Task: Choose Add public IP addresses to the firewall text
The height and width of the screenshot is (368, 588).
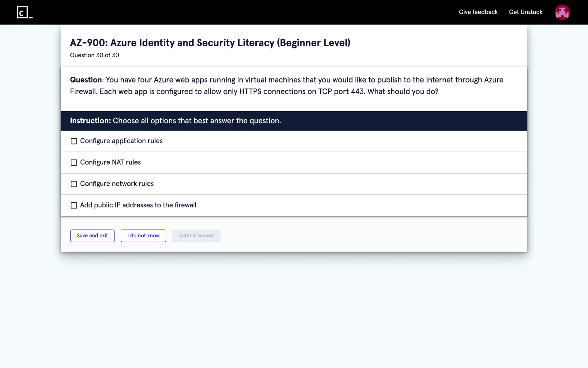Action: click(138, 205)
